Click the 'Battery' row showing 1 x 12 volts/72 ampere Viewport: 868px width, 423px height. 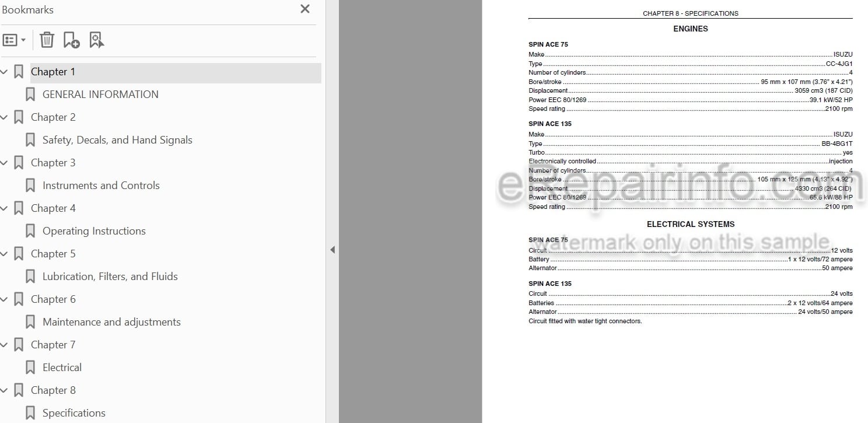[x=691, y=259]
